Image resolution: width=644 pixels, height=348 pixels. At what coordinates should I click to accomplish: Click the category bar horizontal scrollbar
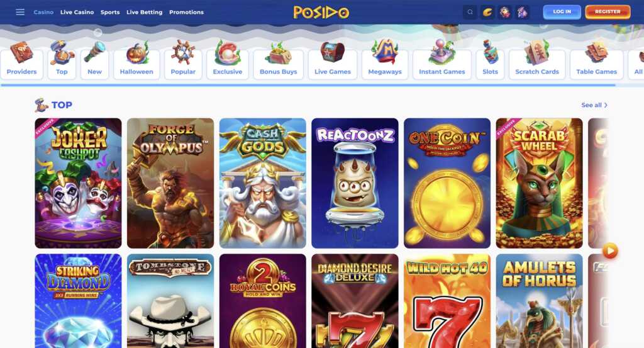coord(308,85)
